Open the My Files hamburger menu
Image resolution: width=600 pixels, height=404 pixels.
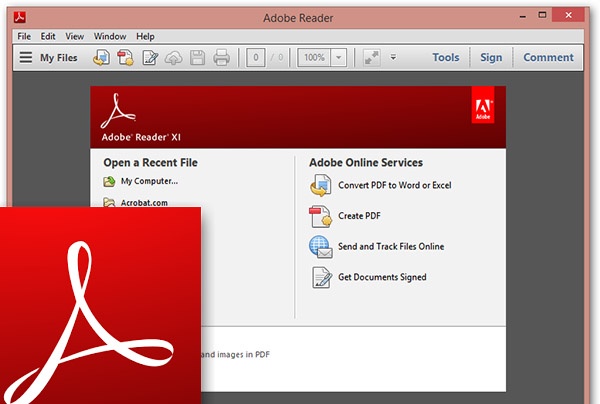tap(26, 58)
